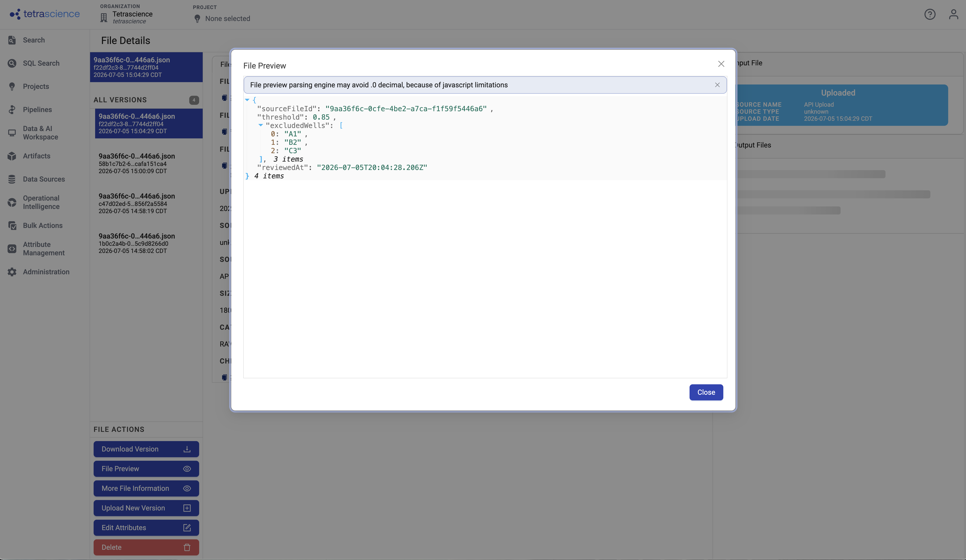This screenshot has width=966, height=560.
Task: Click the "4 items" summary text
Action: pyautogui.click(x=269, y=176)
